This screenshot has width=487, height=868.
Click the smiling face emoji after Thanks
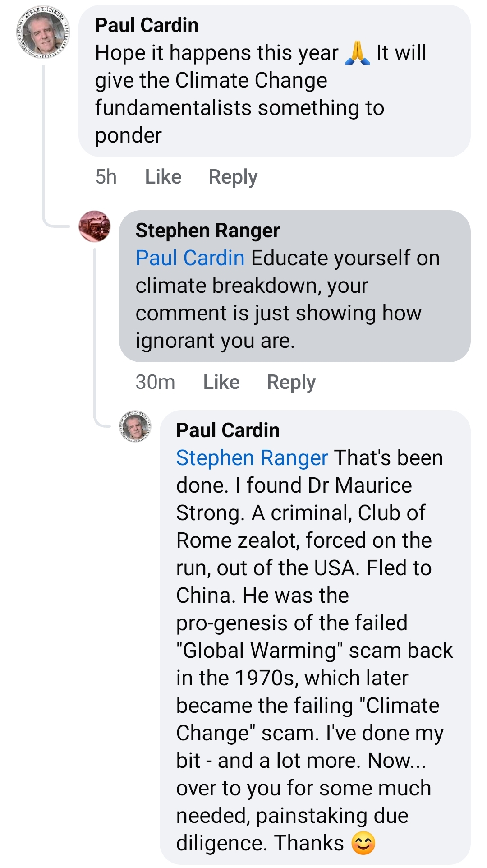point(363,843)
